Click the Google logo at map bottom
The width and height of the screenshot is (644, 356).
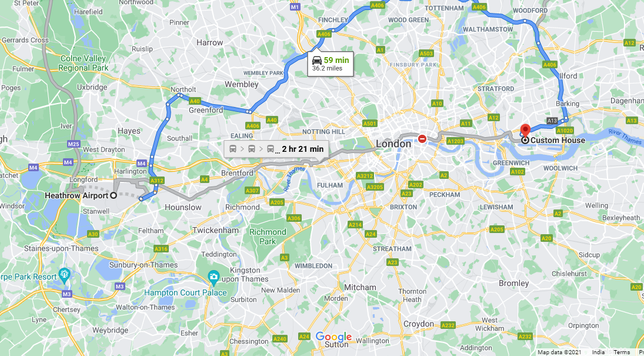(x=334, y=337)
